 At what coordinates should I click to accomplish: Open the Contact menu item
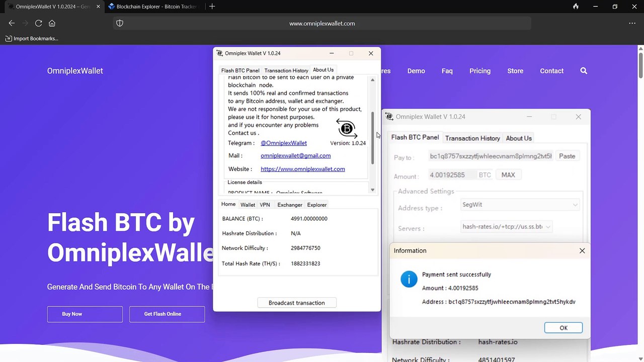(552, 71)
